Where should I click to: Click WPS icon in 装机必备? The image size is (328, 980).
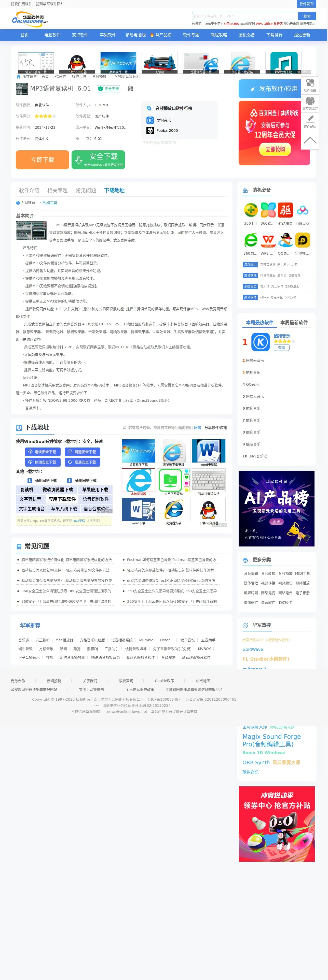(268, 240)
